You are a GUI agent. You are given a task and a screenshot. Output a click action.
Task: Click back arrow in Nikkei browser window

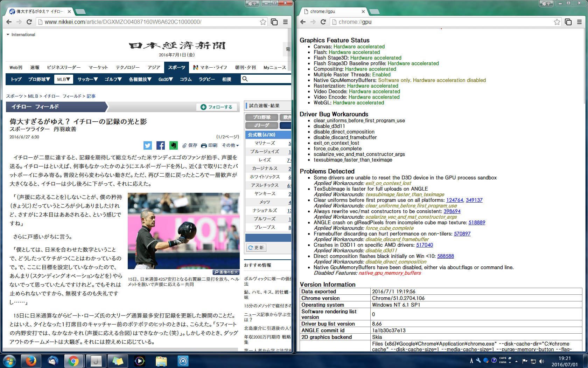click(x=9, y=22)
